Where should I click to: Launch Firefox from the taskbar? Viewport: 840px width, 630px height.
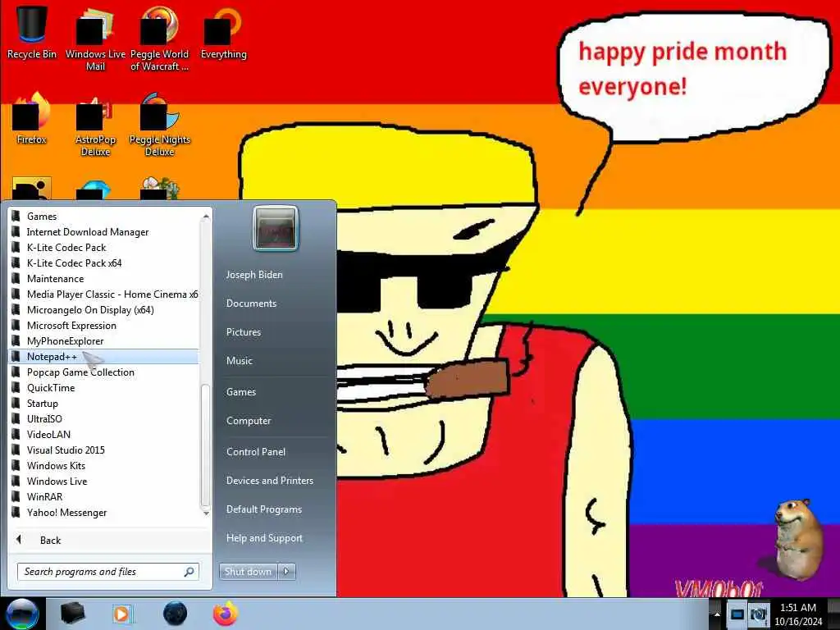coord(226,614)
